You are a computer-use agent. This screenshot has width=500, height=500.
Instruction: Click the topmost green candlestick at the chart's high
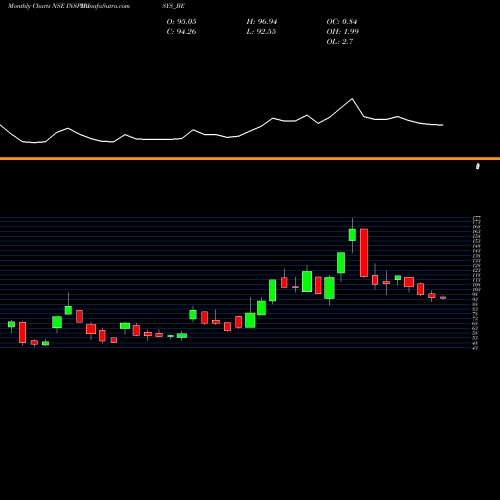pyautogui.click(x=352, y=235)
